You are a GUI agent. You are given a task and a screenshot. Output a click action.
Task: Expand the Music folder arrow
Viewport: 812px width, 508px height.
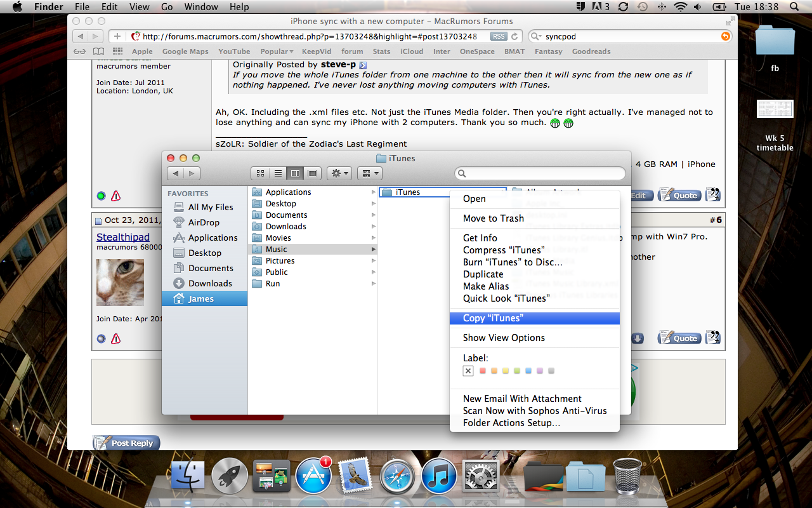(x=373, y=250)
